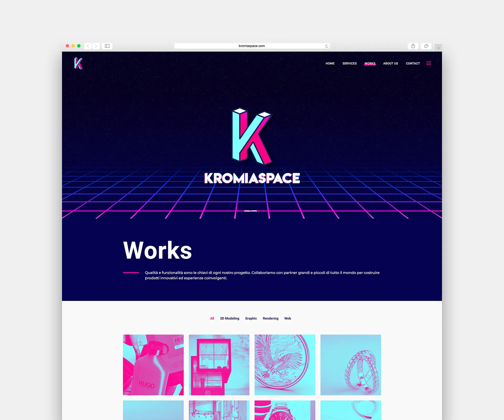Toggle the Safari sidebar icon
The image size is (504, 420).
[107, 46]
